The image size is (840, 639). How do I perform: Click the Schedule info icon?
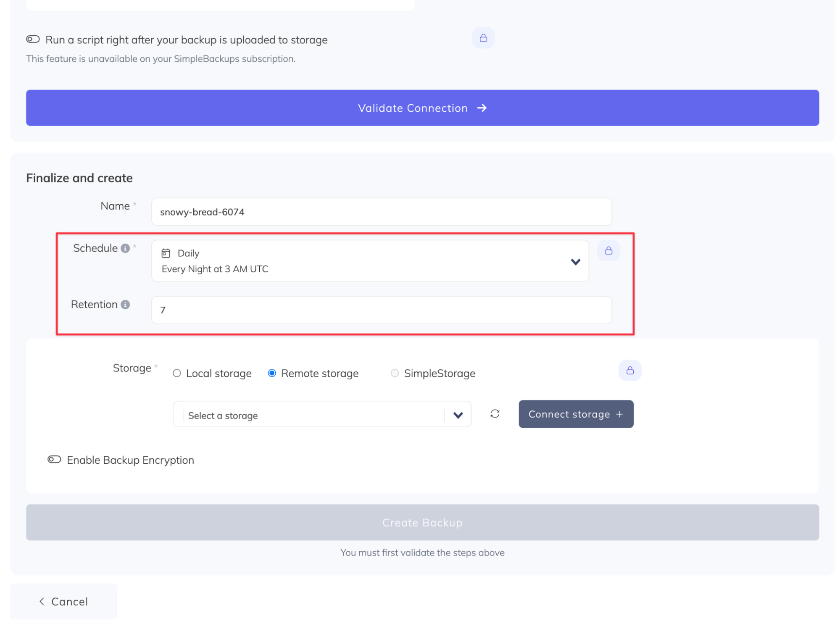[x=125, y=248]
